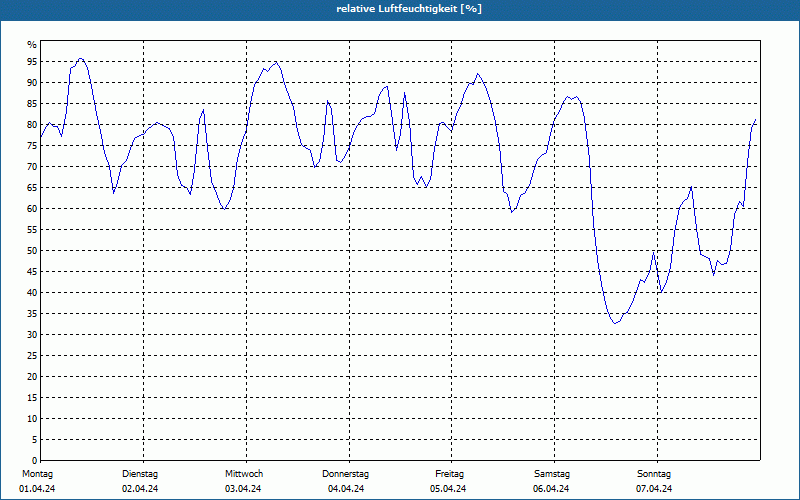Click the date '05.04.24'

pos(448,489)
